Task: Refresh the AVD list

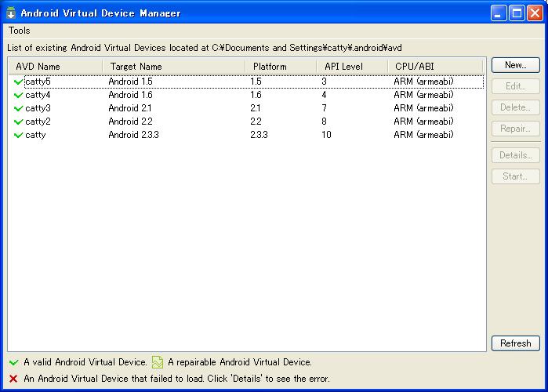Action: 516,343
